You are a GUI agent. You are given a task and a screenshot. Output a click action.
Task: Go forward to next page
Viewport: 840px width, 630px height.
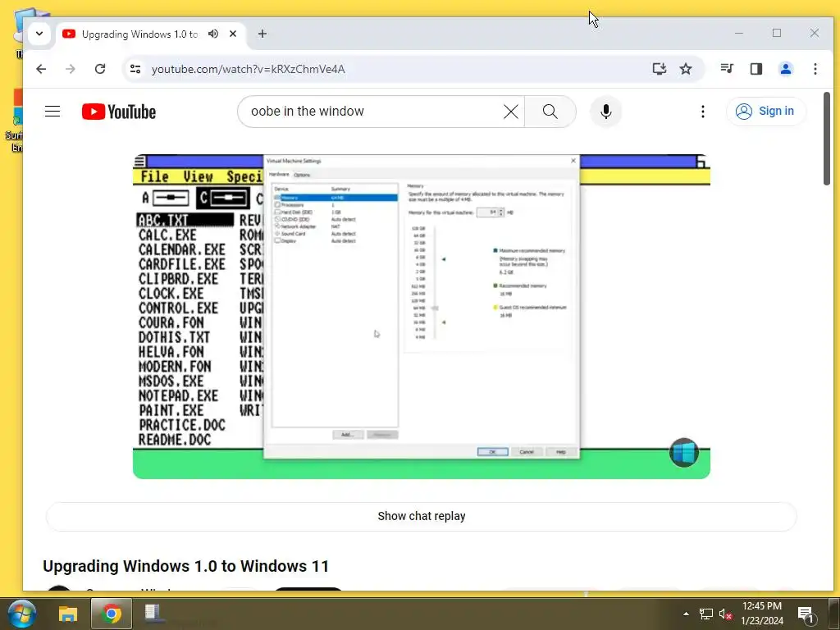71,69
